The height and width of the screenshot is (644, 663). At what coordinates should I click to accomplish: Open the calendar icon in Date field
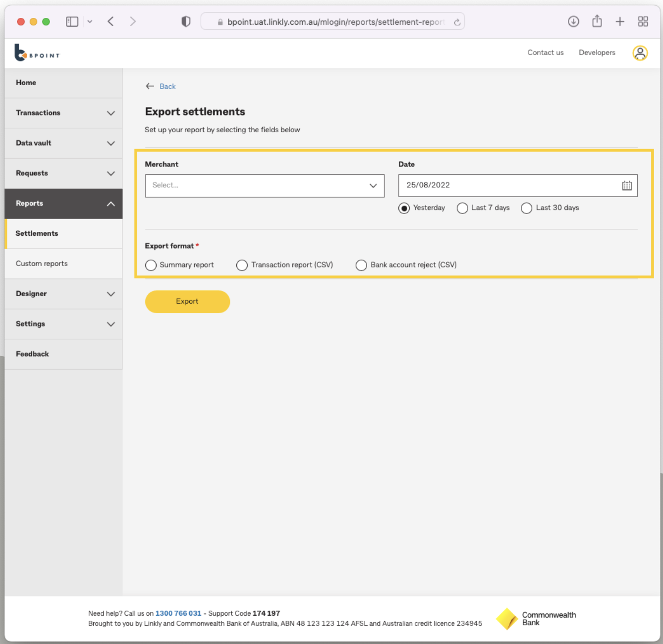pos(627,185)
